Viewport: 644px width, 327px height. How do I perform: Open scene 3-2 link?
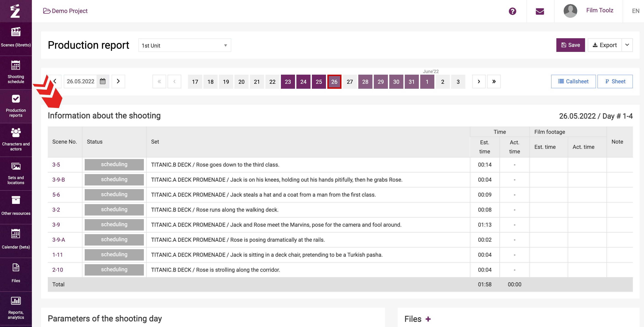click(56, 210)
